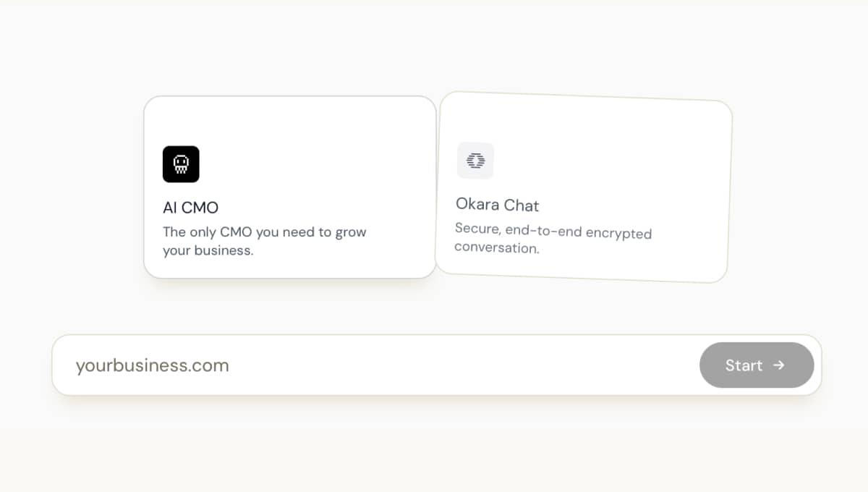Open the "Okara Chat" title link
868x492 pixels.
coord(497,205)
